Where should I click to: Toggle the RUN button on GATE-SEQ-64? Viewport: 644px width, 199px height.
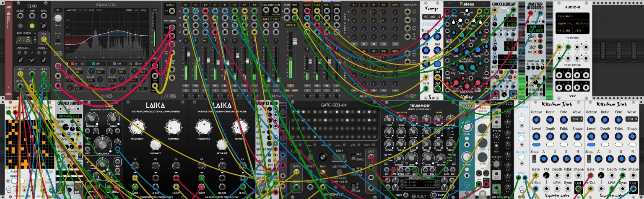click(322, 172)
